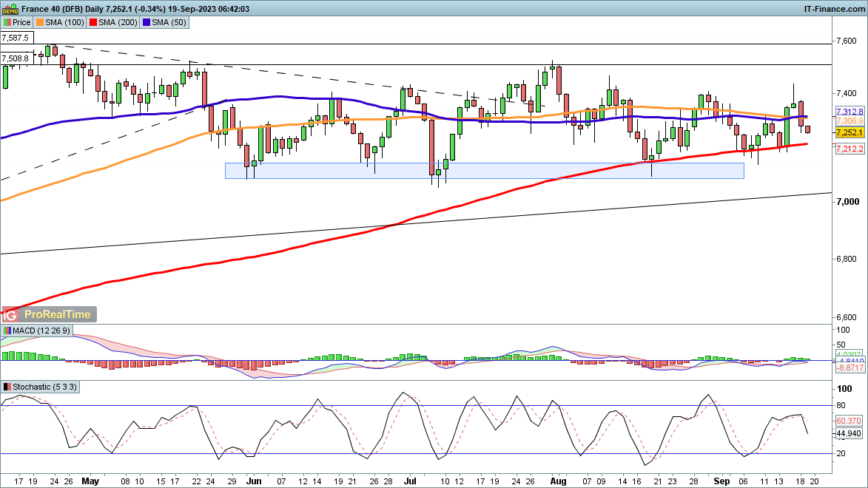The width and height of the screenshot is (868, 488).
Task: Click the Stochastic indicator icon
Action: 7,387
